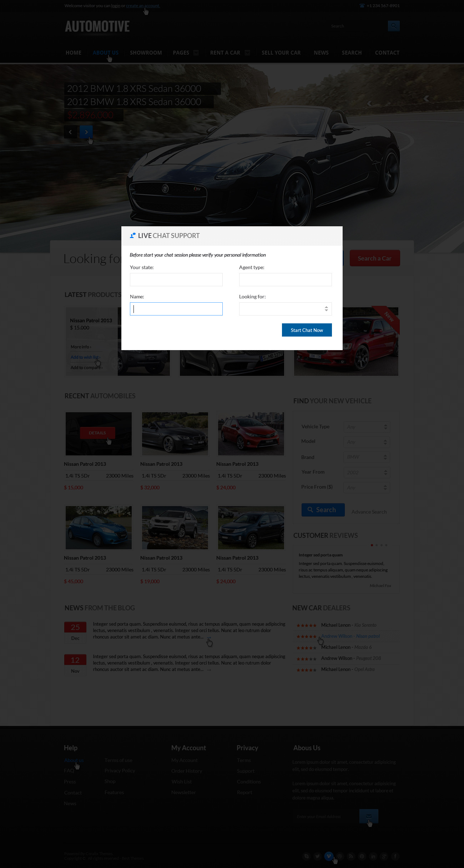The image size is (464, 868).
Task: Click the highlighted Vimeo footer icon
Action: [x=329, y=856]
